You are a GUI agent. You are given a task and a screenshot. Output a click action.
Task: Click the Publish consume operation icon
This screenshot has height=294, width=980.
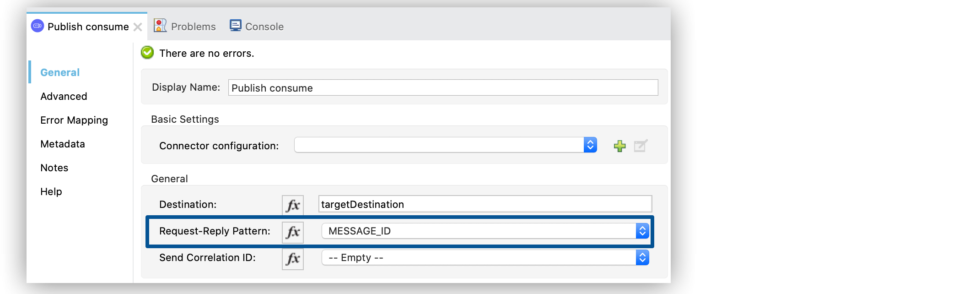coord(37,26)
